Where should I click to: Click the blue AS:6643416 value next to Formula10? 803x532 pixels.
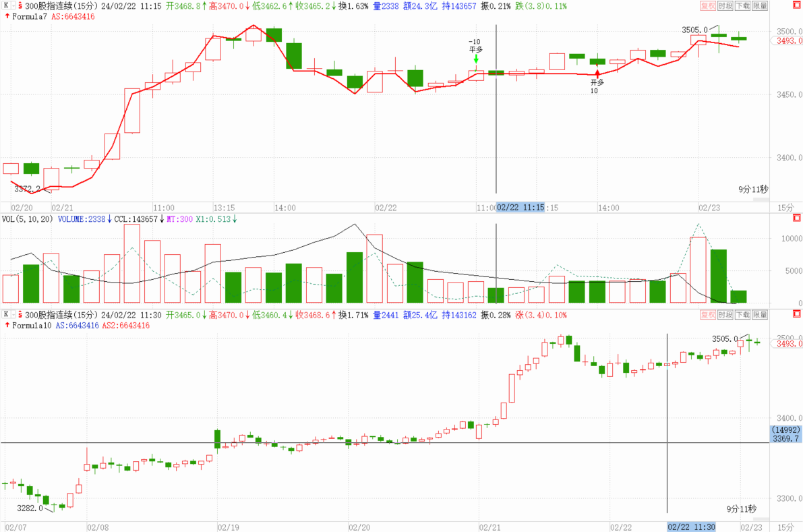78,326
